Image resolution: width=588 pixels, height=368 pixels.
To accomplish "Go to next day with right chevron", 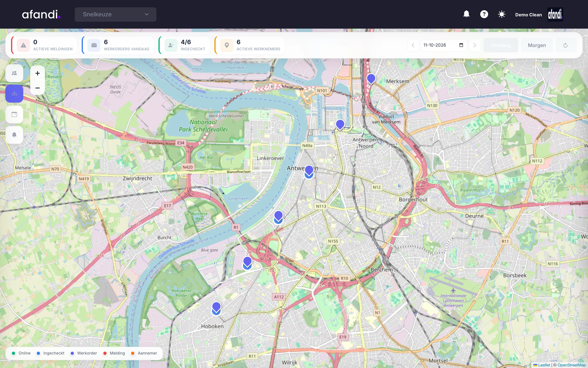I will point(474,45).
